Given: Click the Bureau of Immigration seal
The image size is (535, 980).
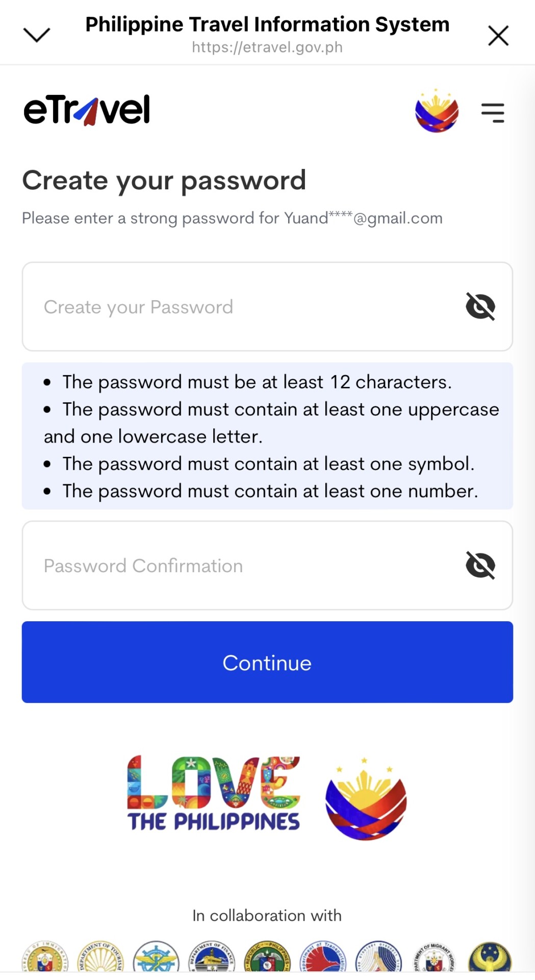Looking at the screenshot, I should tap(45, 959).
